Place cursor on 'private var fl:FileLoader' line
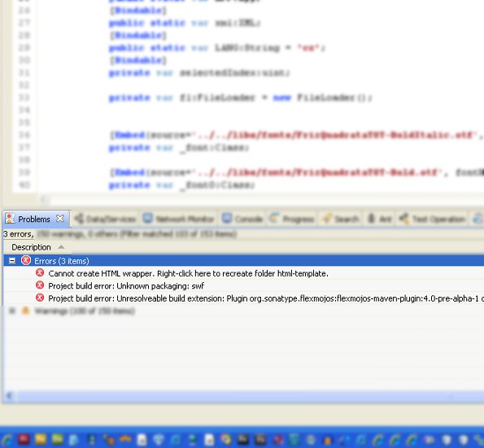484x448 pixels. point(241,98)
